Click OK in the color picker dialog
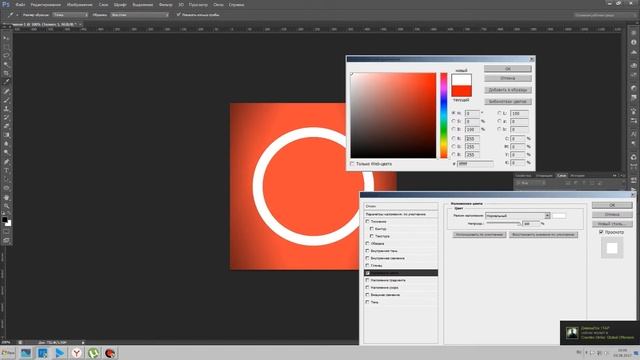 508,69
